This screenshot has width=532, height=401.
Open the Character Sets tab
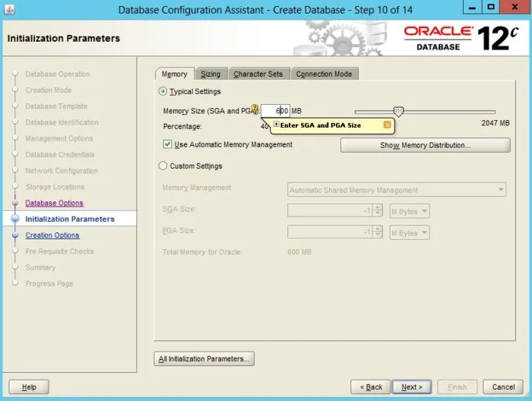pyautogui.click(x=258, y=74)
